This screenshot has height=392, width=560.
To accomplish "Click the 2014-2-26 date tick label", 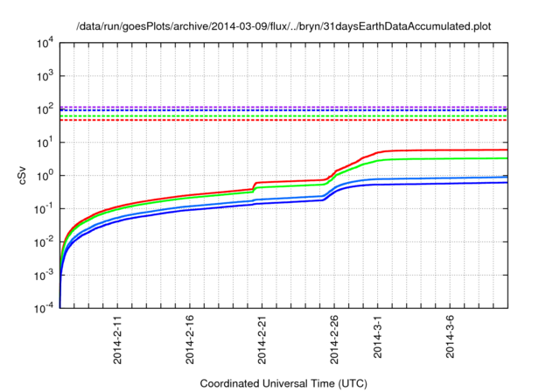I will click(334, 339).
